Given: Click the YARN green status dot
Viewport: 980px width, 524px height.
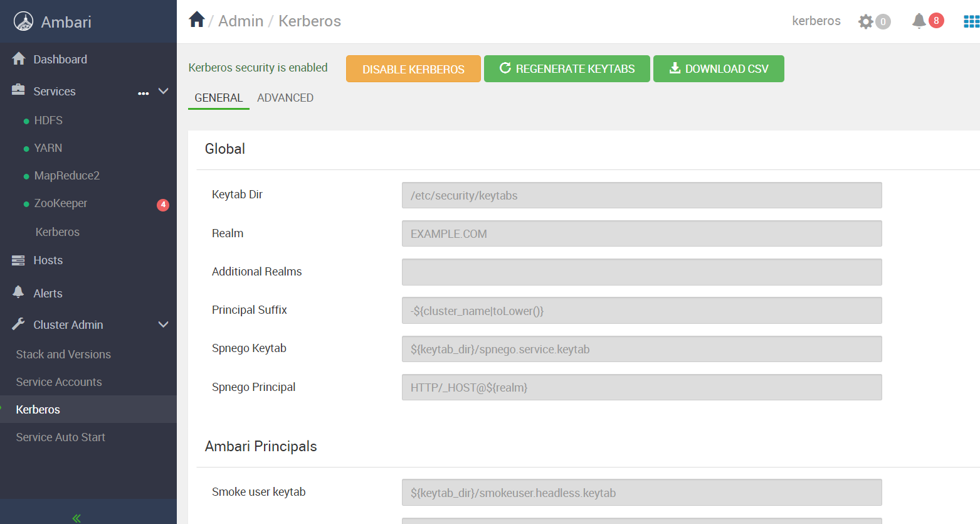Looking at the screenshot, I should [26, 149].
